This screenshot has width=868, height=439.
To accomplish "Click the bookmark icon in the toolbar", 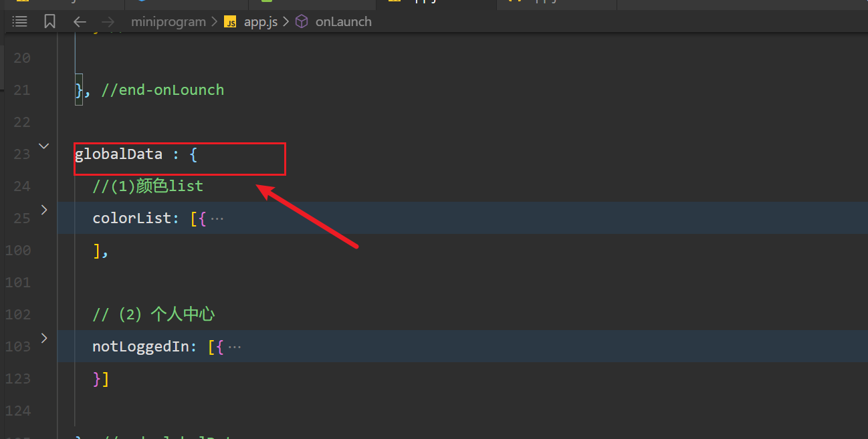I will point(49,21).
